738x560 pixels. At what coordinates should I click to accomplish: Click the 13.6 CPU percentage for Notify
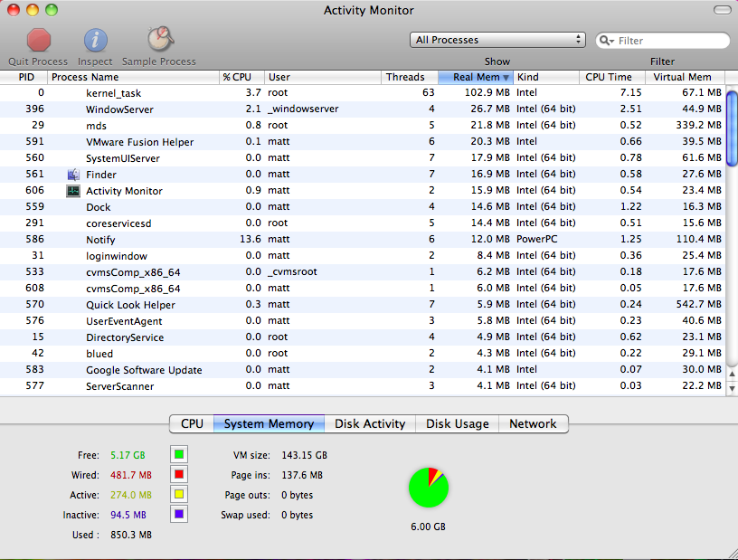coord(251,239)
